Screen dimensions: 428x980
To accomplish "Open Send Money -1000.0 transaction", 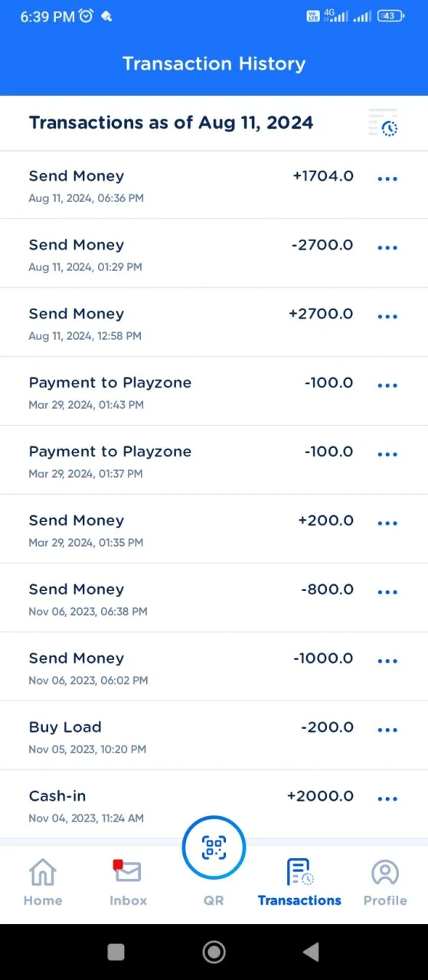I will tap(214, 667).
